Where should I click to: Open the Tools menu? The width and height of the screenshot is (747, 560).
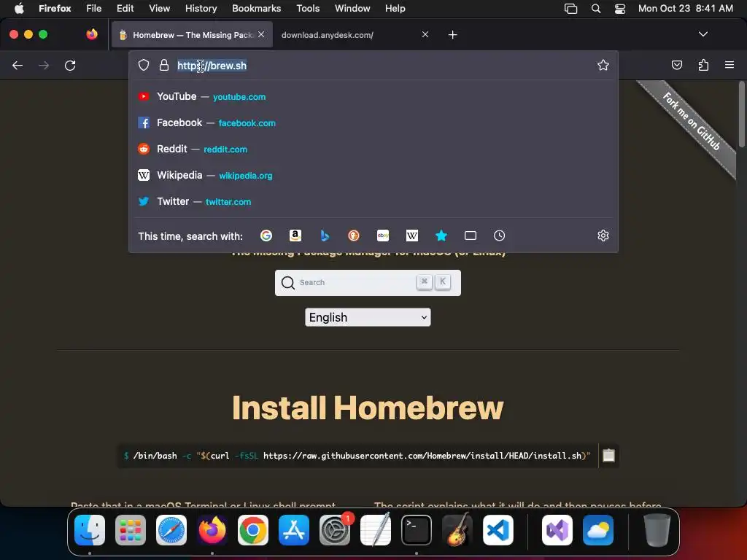coord(308,9)
